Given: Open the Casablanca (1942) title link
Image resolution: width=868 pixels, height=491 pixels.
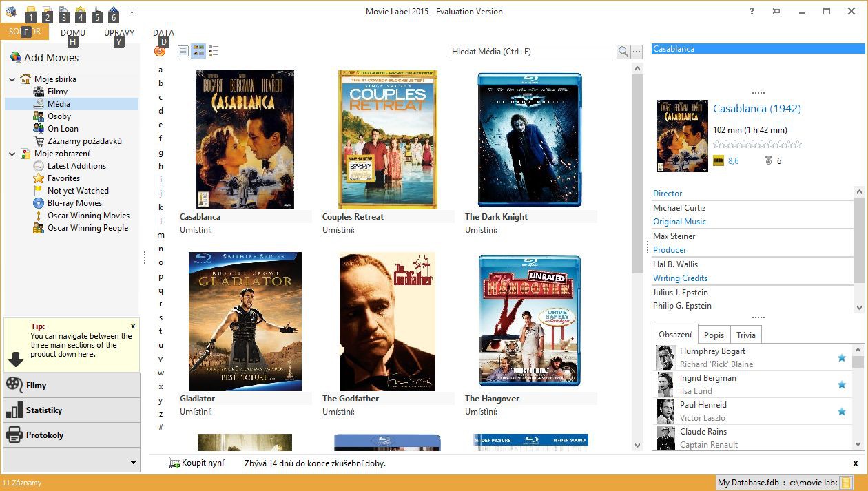Looking at the screenshot, I should click(x=757, y=109).
